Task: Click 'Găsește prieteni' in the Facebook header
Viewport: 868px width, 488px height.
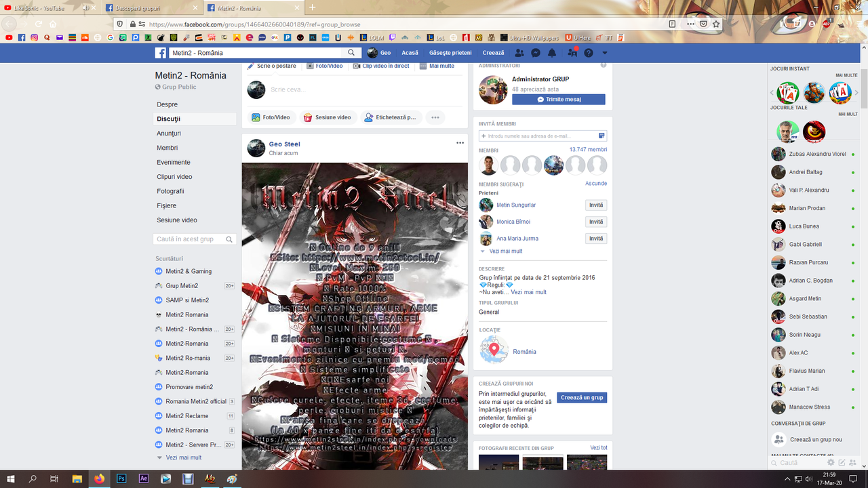Action: [x=450, y=53]
